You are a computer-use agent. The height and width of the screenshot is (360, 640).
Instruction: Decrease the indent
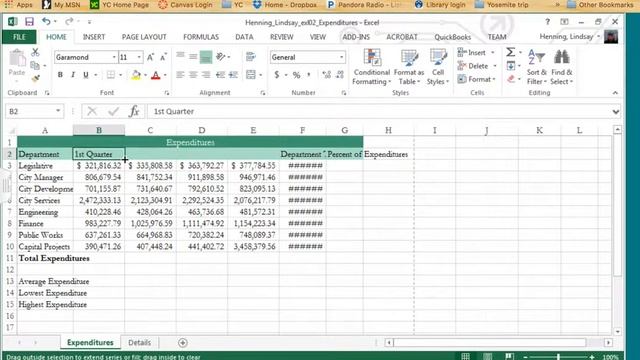(220, 75)
